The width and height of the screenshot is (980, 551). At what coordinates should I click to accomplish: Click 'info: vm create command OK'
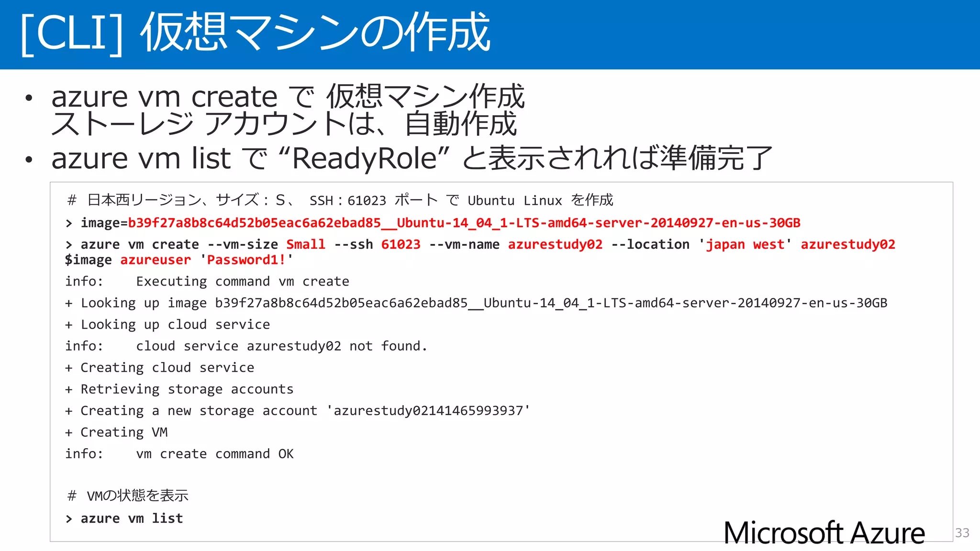point(179,453)
